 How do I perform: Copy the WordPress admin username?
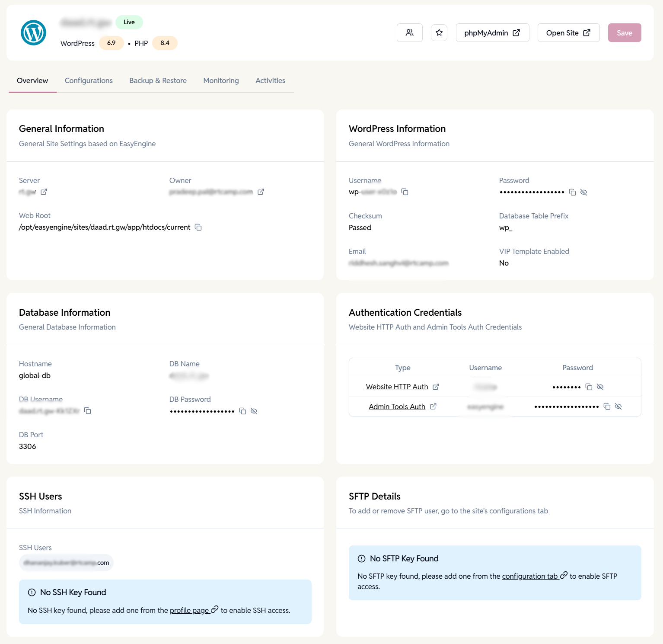coord(405,192)
